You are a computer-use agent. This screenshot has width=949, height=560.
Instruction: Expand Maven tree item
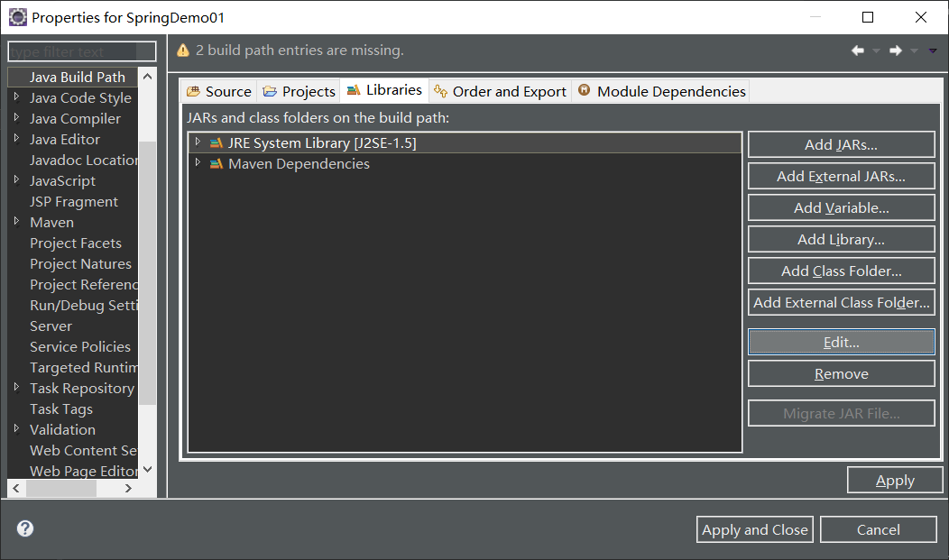click(x=16, y=221)
